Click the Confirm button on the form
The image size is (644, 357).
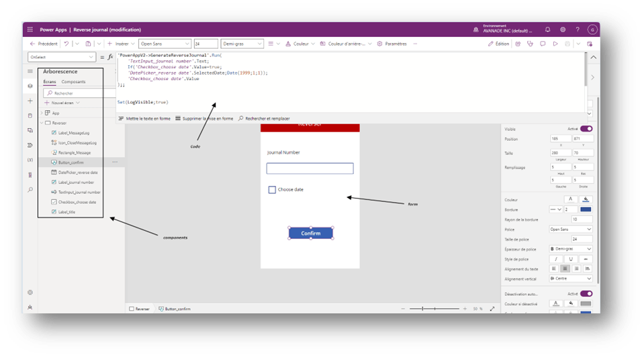[310, 234]
